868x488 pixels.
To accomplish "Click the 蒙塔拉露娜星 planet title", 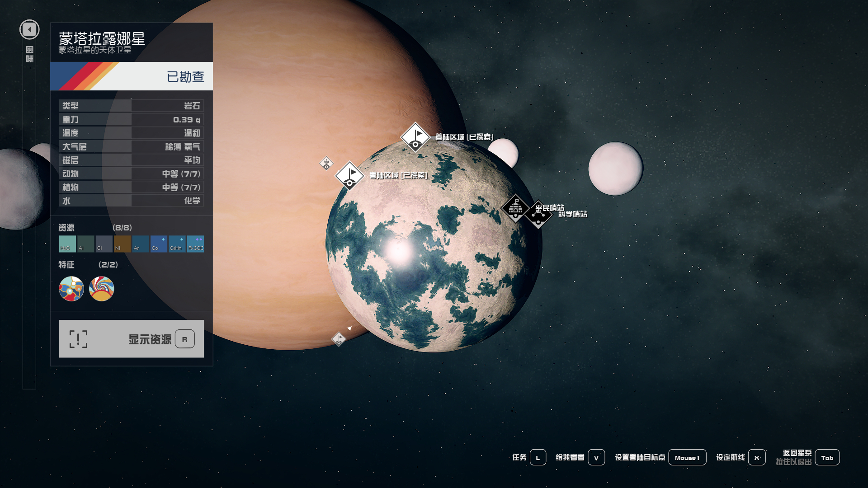I will coord(102,38).
